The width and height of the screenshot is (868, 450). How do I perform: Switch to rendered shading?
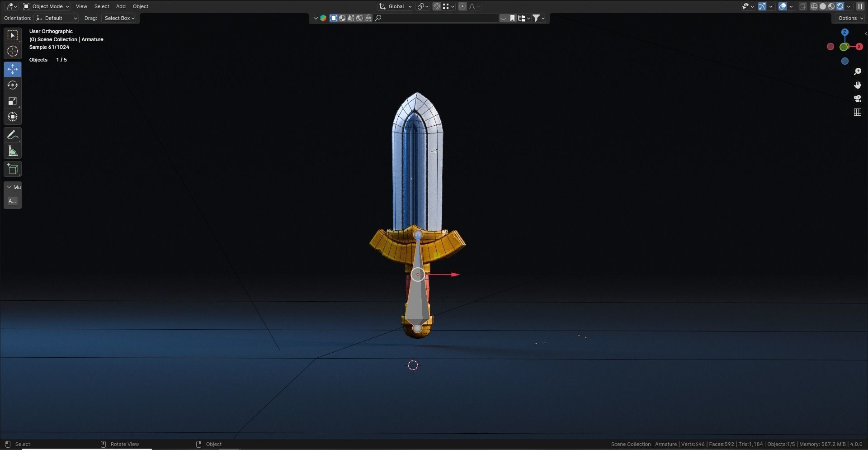[x=840, y=6]
